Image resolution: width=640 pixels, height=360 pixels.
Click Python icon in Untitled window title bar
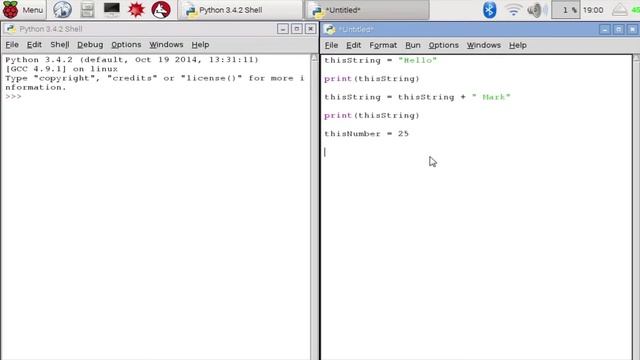[x=330, y=29]
